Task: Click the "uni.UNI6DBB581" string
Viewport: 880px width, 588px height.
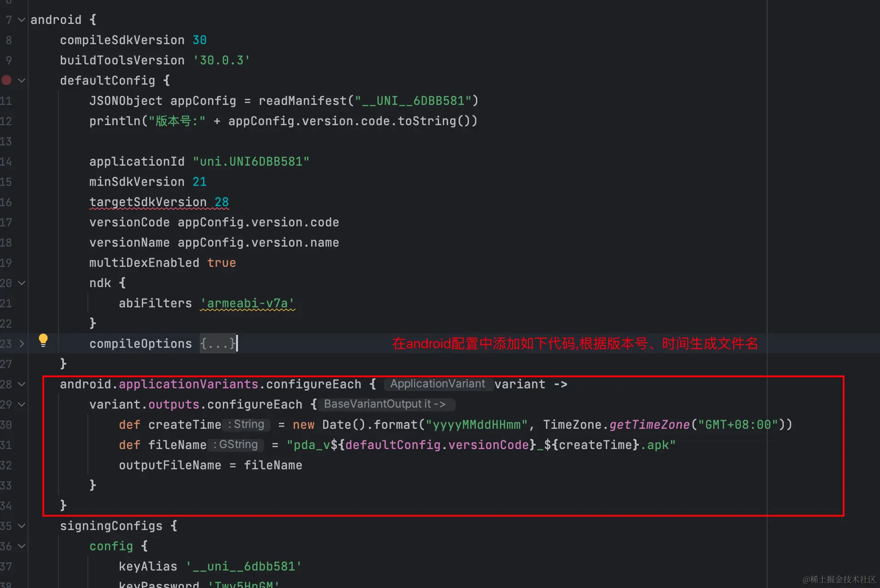Action: 251,161
